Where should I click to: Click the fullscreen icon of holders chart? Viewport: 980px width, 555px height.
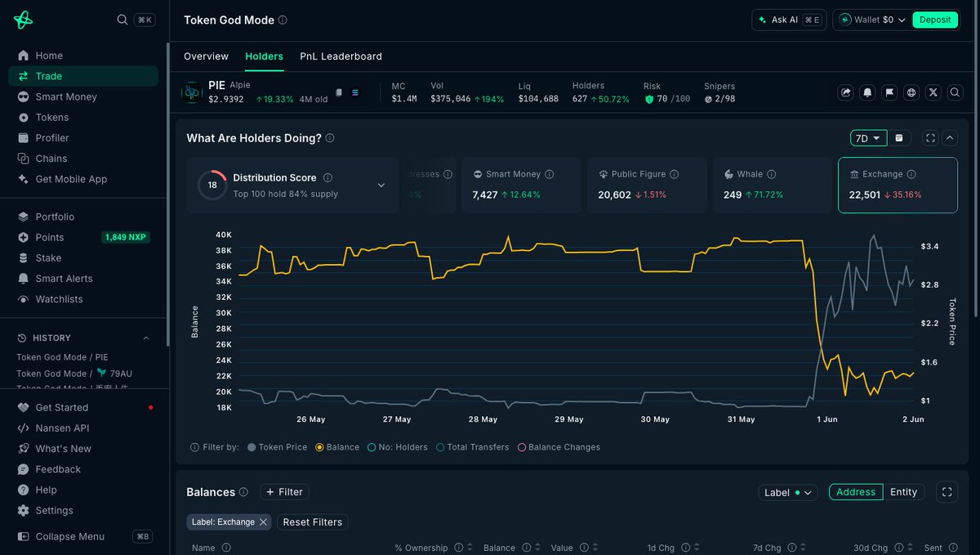[930, 138]
